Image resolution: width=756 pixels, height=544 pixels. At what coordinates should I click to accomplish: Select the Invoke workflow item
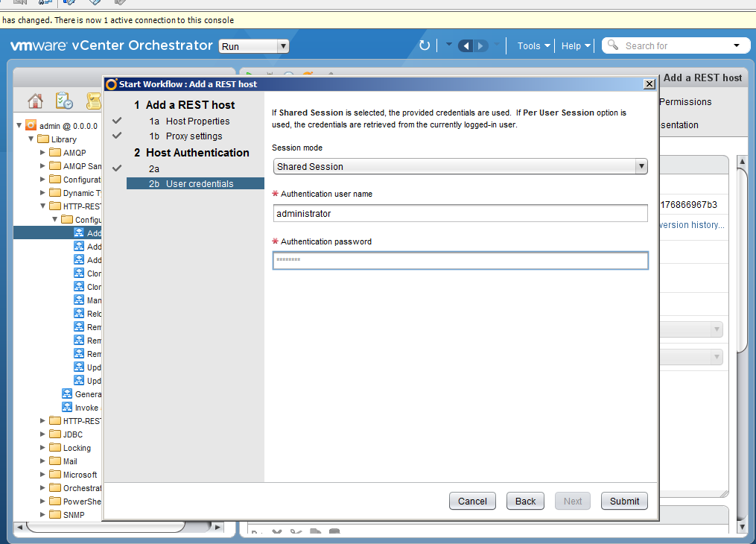coord(80,408)
